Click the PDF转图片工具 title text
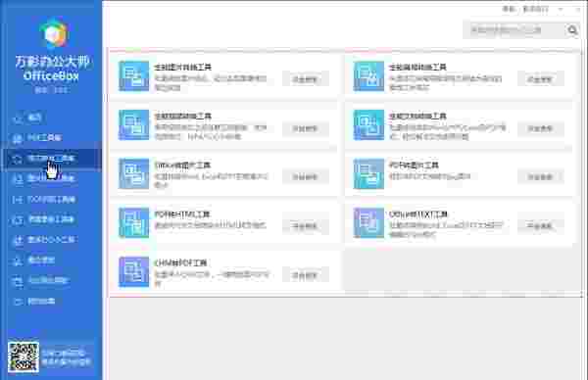Screen dimensions: 588x380 414,166
